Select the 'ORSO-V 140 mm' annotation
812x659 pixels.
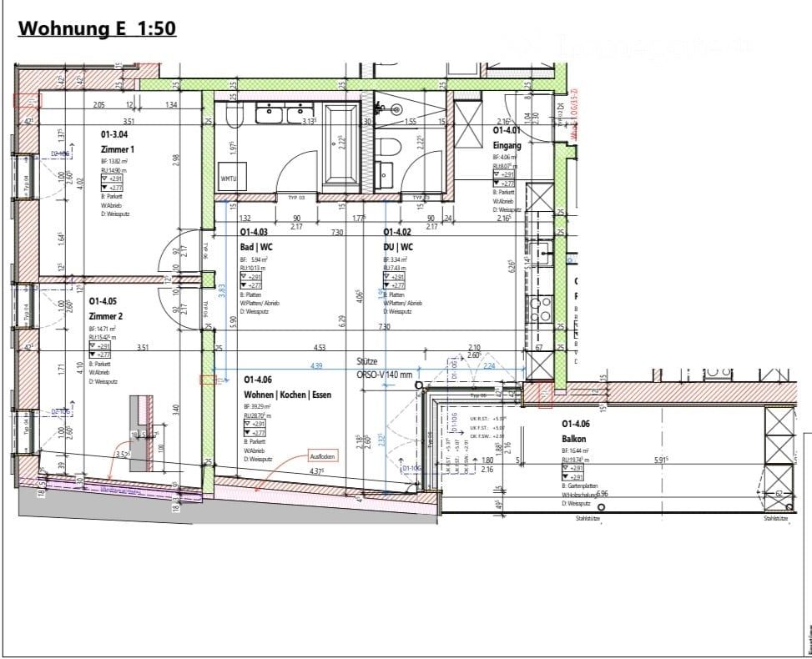[384, 375]
